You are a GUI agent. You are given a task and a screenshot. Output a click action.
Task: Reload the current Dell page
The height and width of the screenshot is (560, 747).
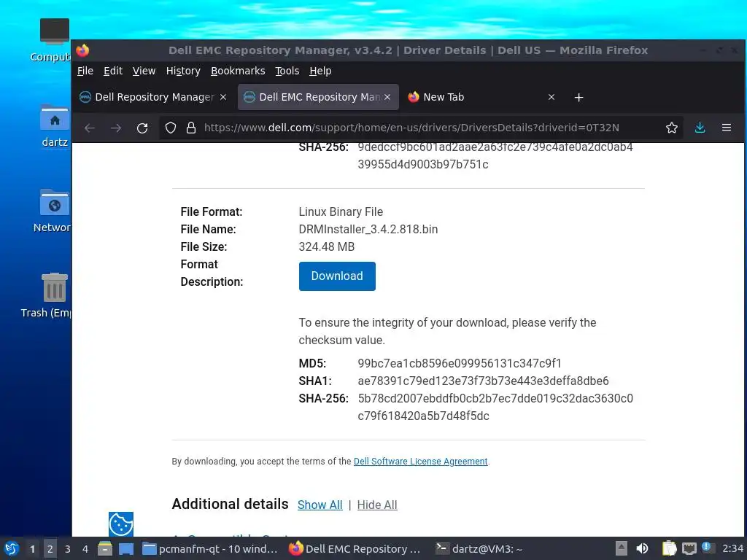142,128
